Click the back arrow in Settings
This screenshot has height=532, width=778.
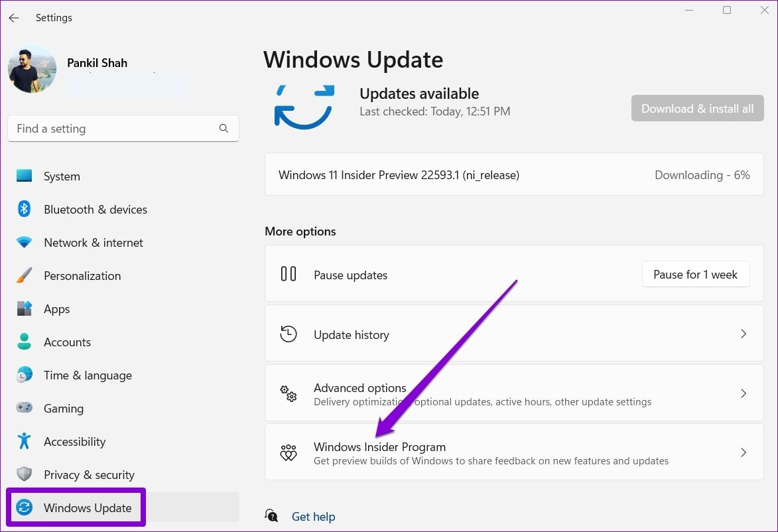(x=14, y=18)
